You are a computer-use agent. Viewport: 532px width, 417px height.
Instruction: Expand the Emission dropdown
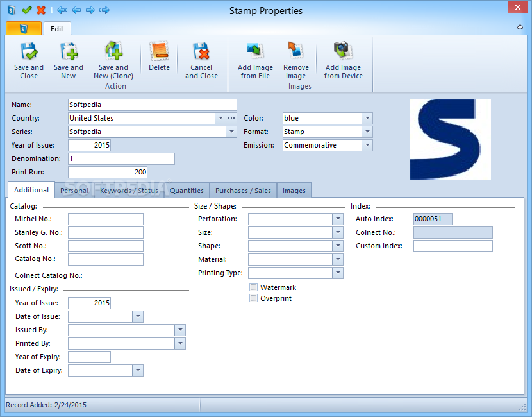click(367, 145)
